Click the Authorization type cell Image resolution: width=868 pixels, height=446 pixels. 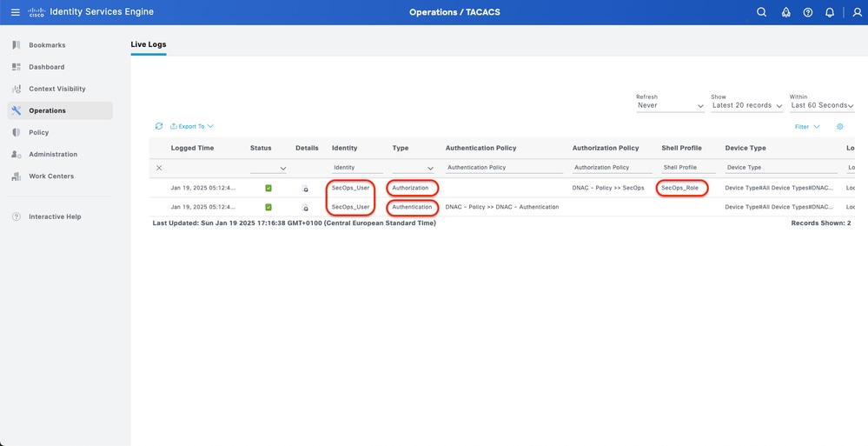click(410, 189)
